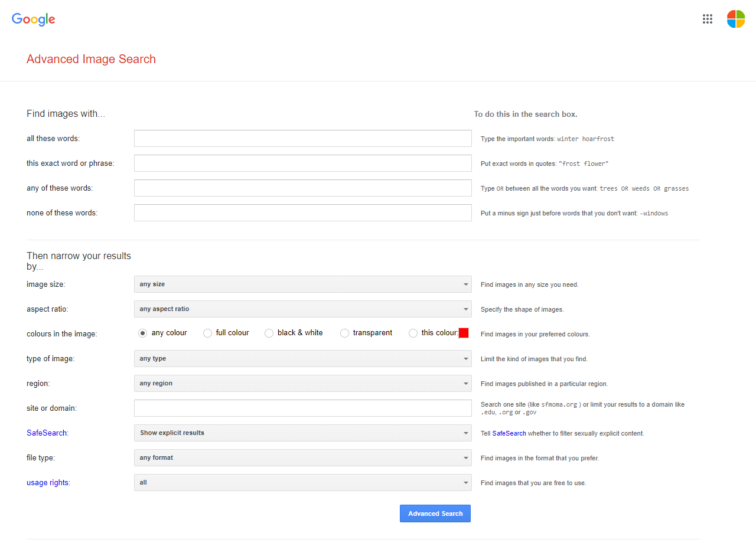The width and height of the screenshot is (756, 543).
Task: Open the usage rights dropdown
Action: [x=303, y=482]
